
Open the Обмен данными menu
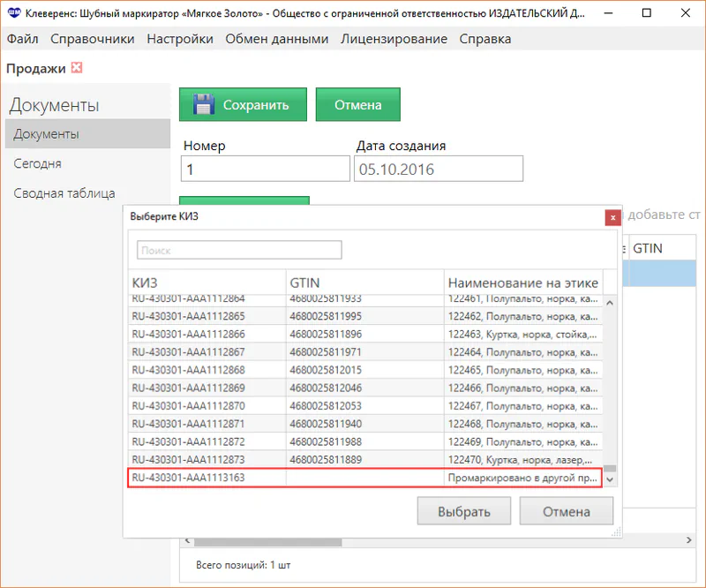click(x=277, y=39)
